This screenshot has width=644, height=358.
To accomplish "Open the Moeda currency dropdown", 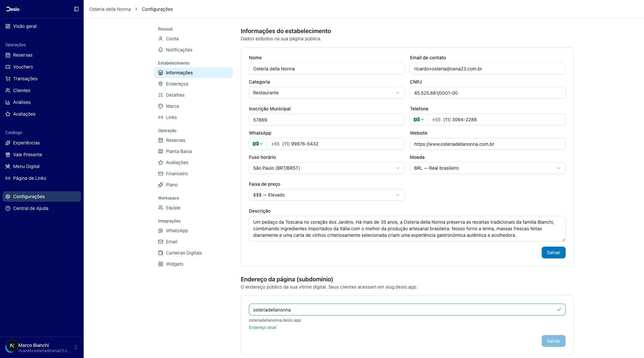I will pos(488,168).
